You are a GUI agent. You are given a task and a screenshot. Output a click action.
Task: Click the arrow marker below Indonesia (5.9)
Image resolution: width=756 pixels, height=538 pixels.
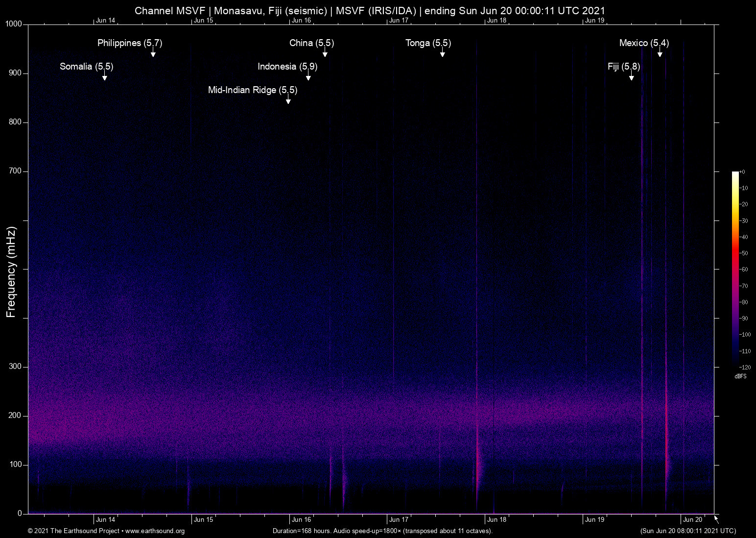tap(308, 77)
